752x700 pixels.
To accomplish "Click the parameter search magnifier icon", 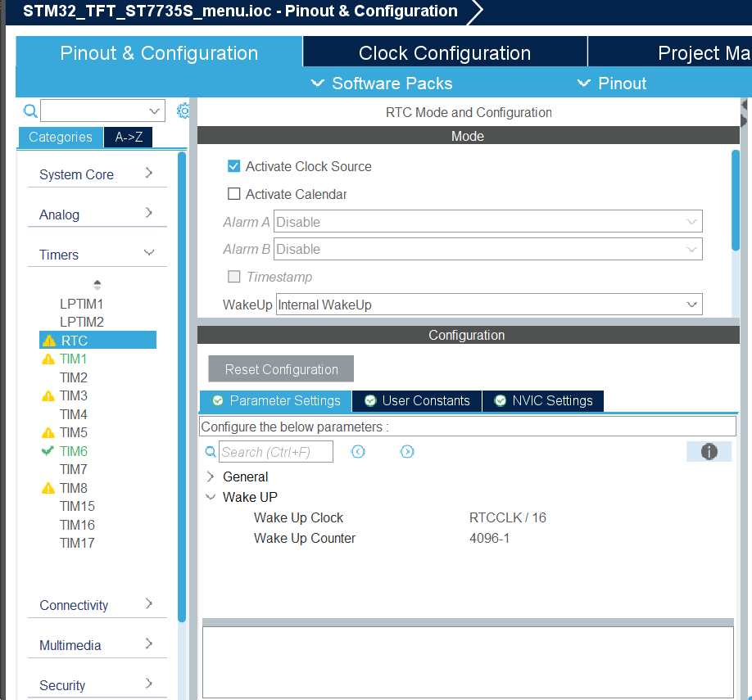I will (x=210, y=452).
